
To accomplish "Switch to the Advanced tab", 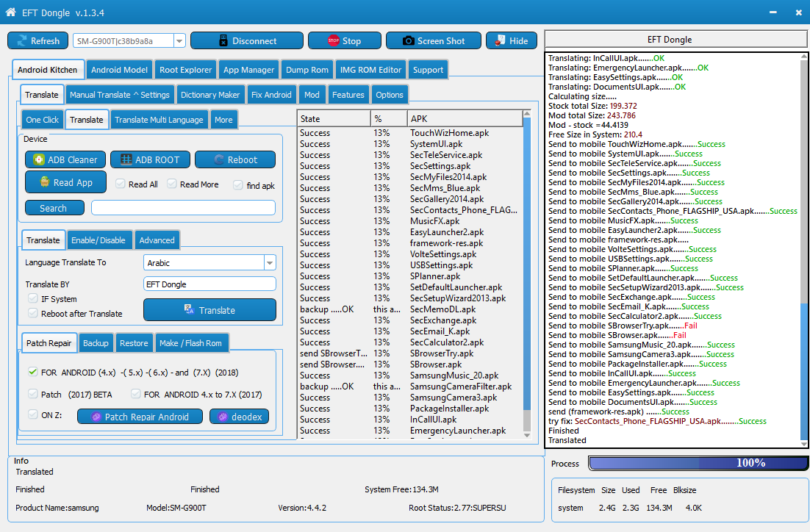I will (157, 240).
